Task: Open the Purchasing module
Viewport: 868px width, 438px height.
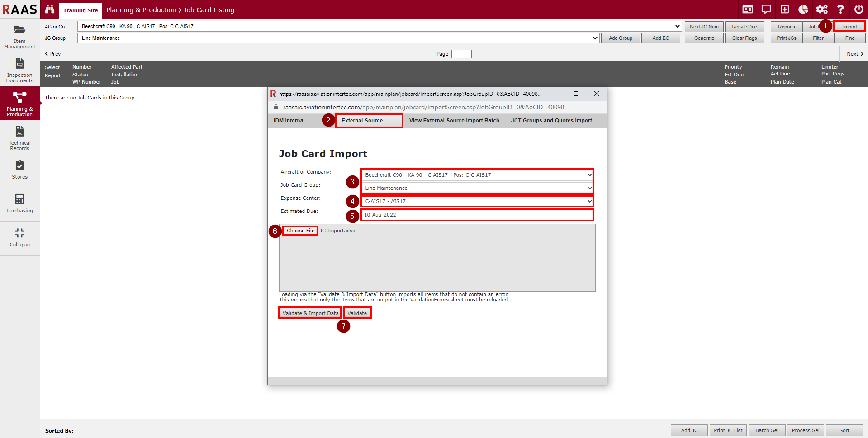Action: point(19,204)
